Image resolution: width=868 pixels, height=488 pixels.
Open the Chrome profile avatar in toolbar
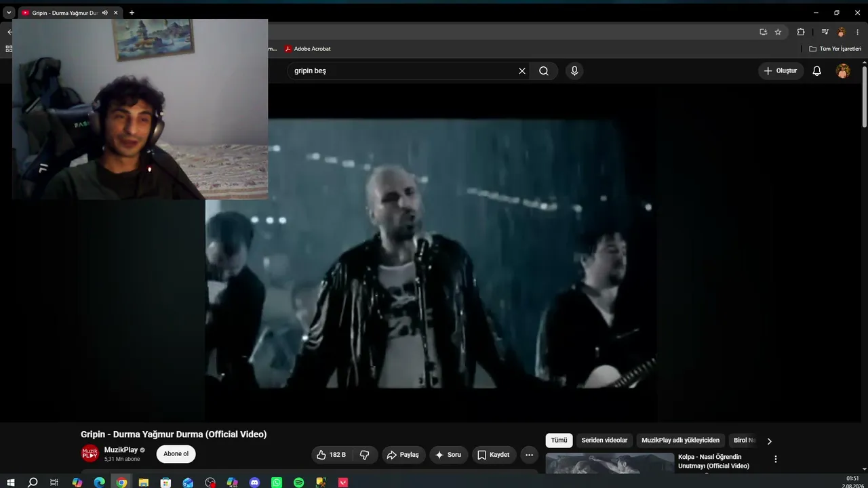click(842, 32)
